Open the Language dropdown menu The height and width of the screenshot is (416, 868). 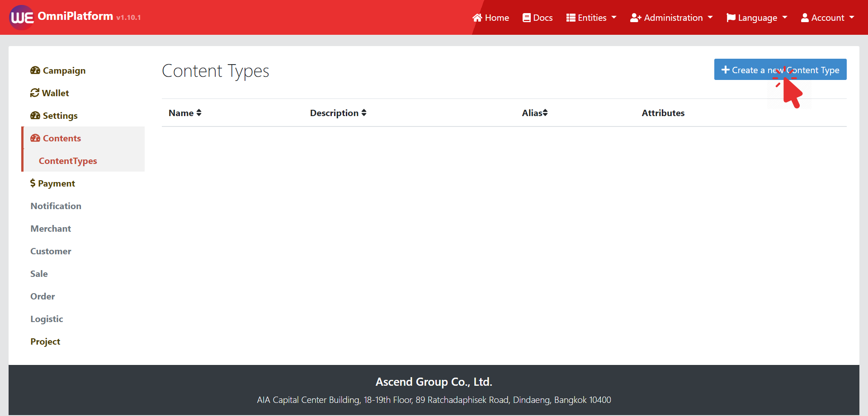pyautogui.click(x=757, y=18)
